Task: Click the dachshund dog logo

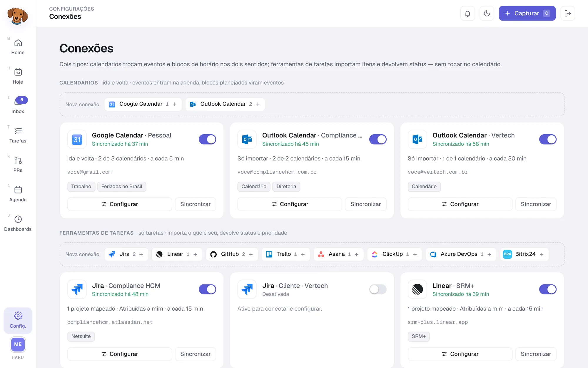Action: [18, 16]
